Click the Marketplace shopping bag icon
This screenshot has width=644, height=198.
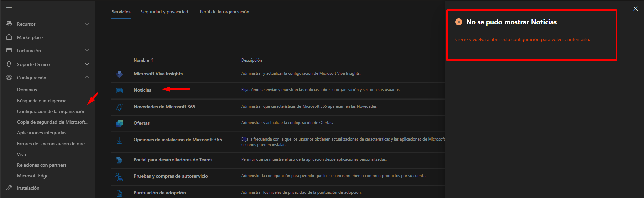point(9,37)
